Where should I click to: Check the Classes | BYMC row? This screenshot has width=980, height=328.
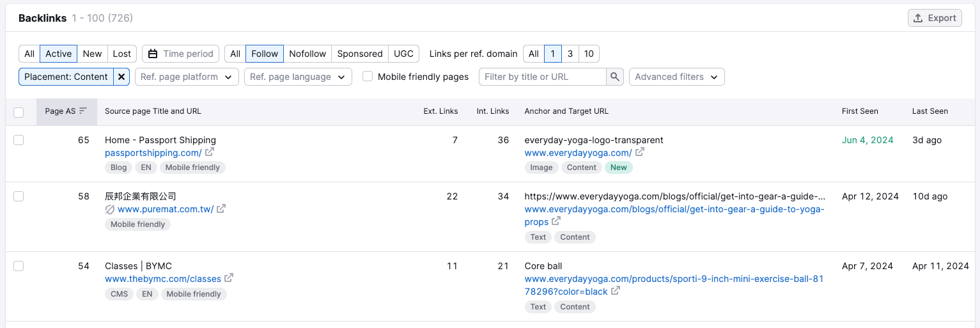19,266
